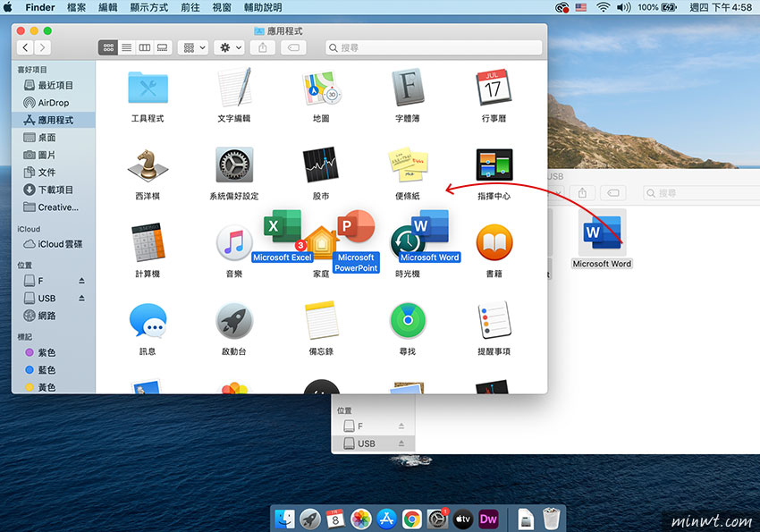Open the 西洋棋 Chess app
This screenshot has height=532, width=760.
148,165
